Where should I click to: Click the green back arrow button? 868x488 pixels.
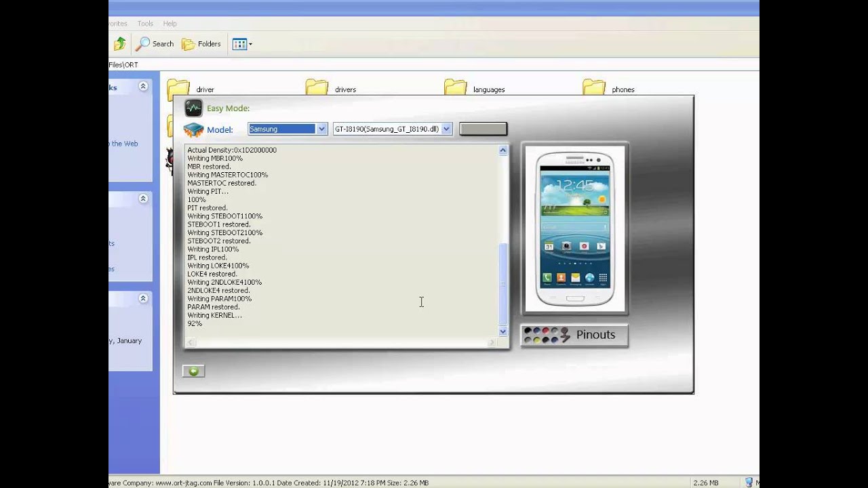193,371
